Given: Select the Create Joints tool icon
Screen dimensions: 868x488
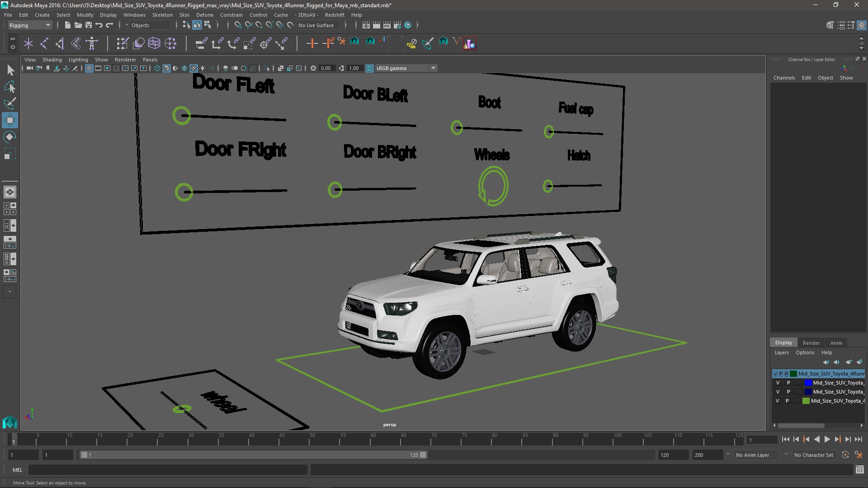Looking at the screenshot, I should (44, 43).
